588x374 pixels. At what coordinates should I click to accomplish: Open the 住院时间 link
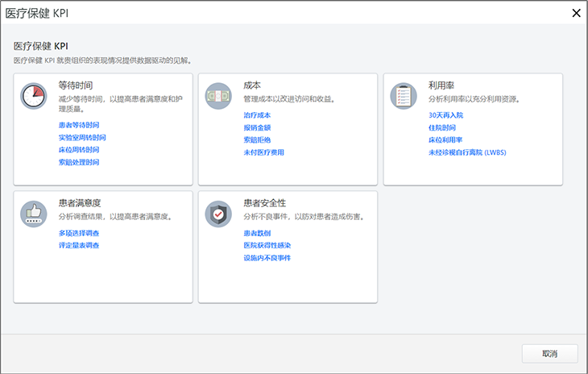point(442,127)
